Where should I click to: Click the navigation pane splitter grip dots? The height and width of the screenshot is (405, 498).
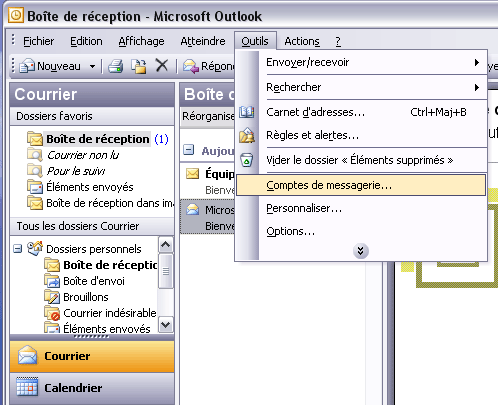coord(92,336)
